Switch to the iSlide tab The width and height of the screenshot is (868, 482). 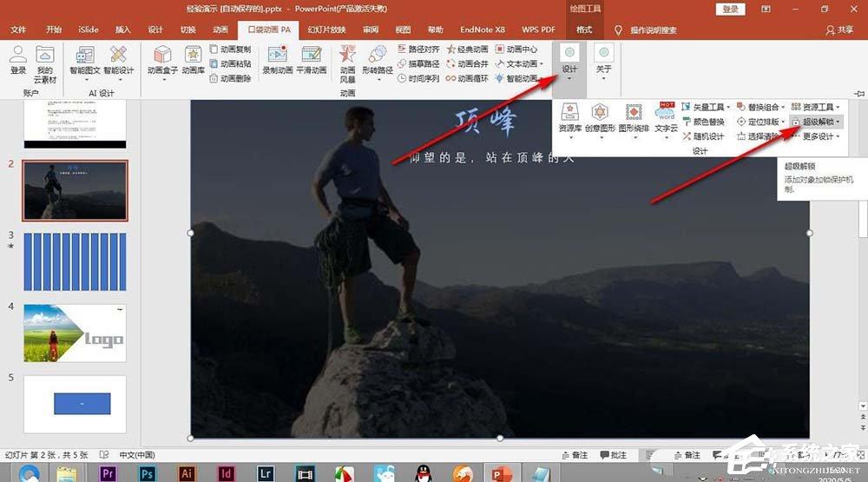tap(88, 30)
